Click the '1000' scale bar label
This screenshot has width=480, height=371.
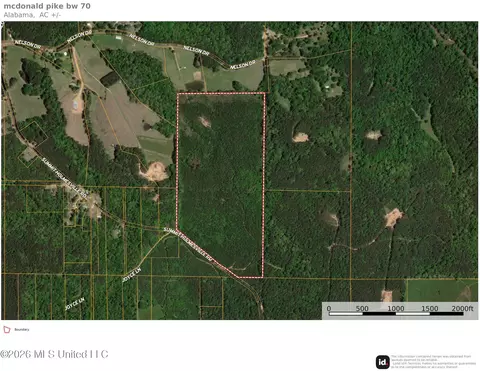click(396, 308)
